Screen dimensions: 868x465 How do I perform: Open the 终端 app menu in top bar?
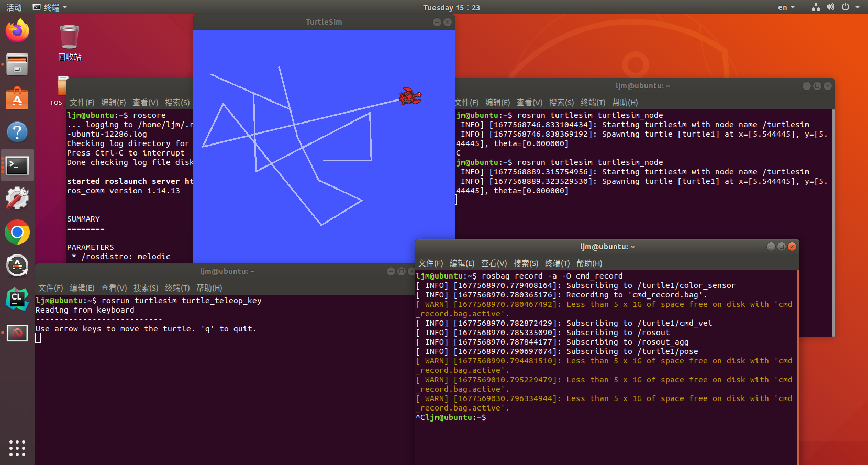pyautogui.click(x=50, y=7)
